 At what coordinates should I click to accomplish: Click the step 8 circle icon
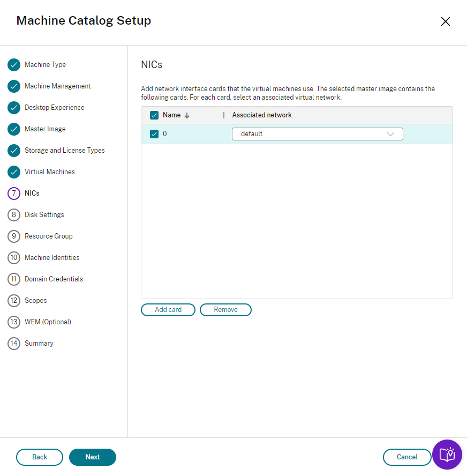(x=14, y=215)
